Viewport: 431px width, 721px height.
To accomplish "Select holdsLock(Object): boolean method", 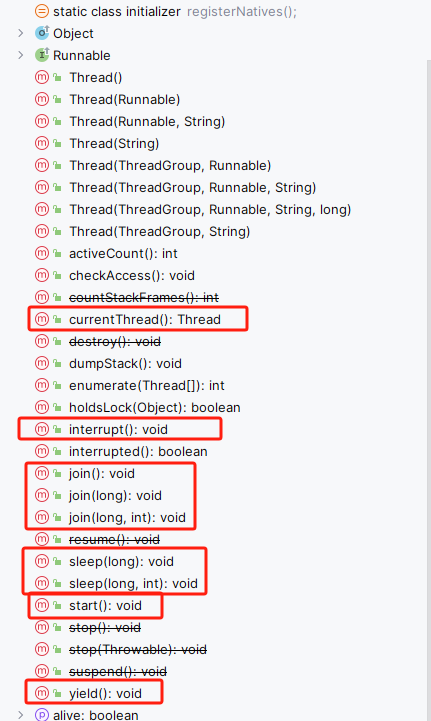I will (x=155, y=407).
